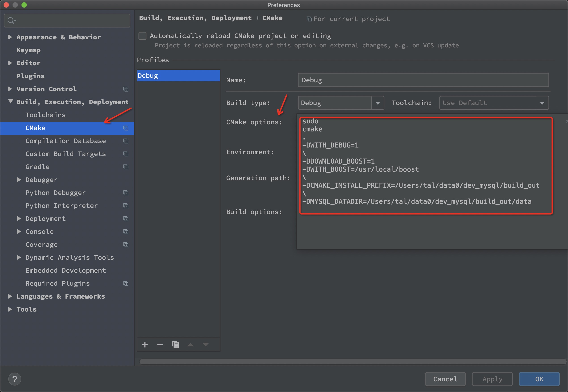Select Plugins in settings tree

pos(30,76)
